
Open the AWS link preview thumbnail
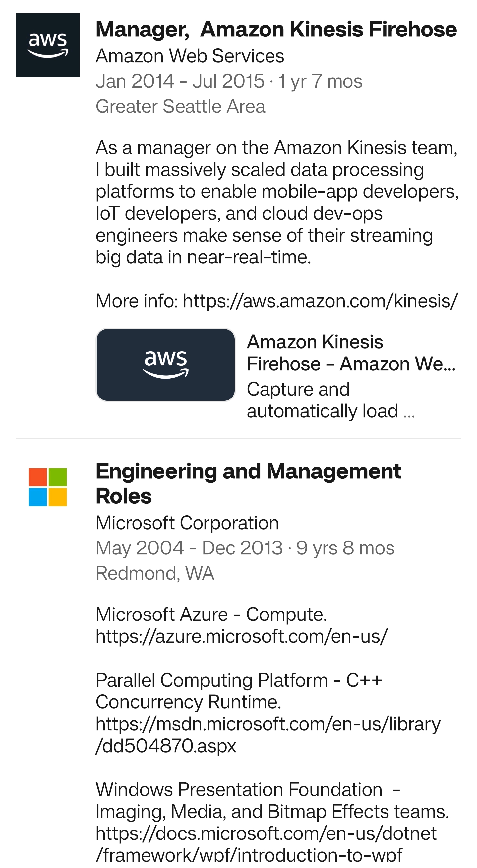coord(166,365)
